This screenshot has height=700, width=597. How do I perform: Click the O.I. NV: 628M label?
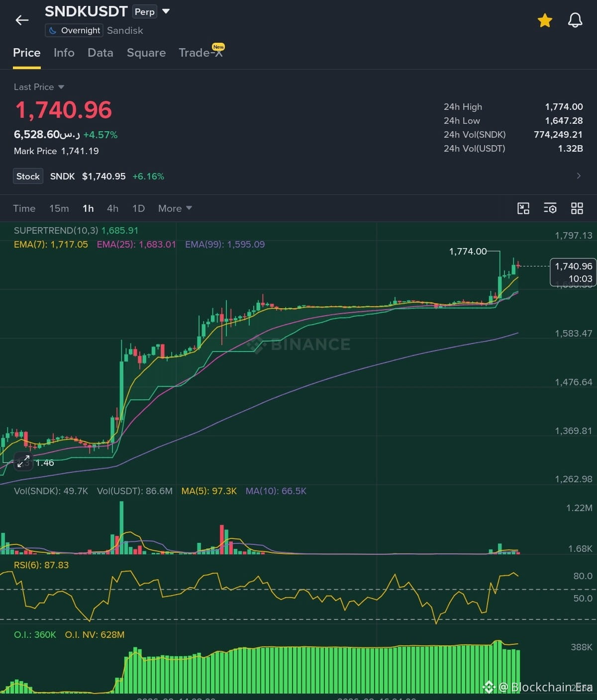pos(95,635)
